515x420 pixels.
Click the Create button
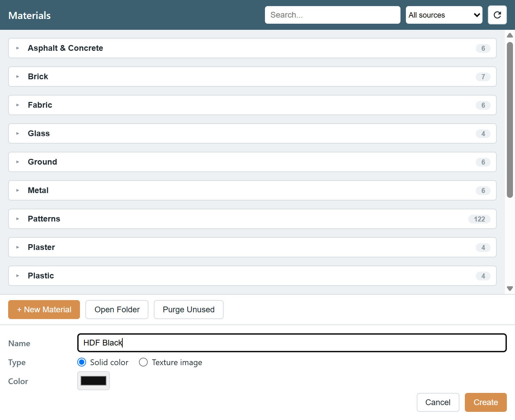click(x=486, y=402)
